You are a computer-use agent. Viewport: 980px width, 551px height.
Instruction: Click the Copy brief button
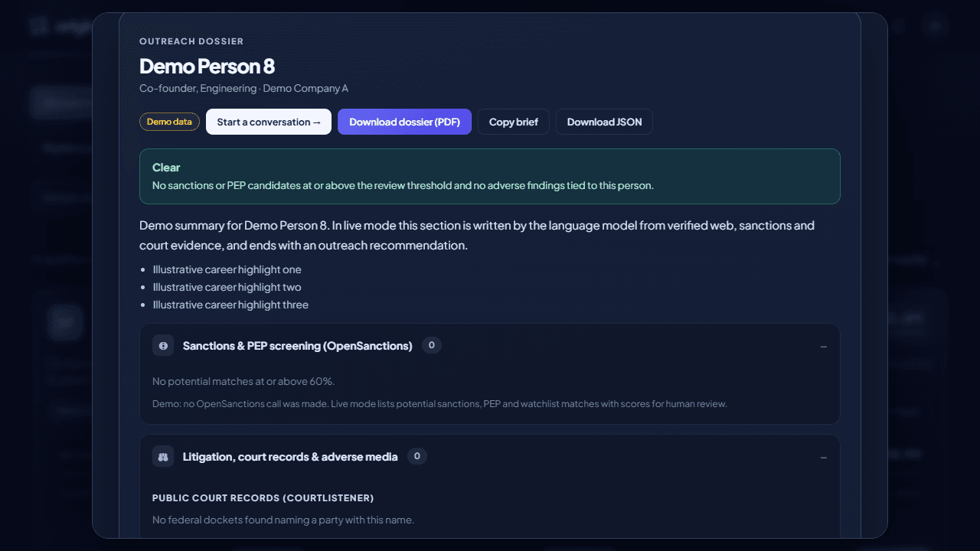[514, 122]
